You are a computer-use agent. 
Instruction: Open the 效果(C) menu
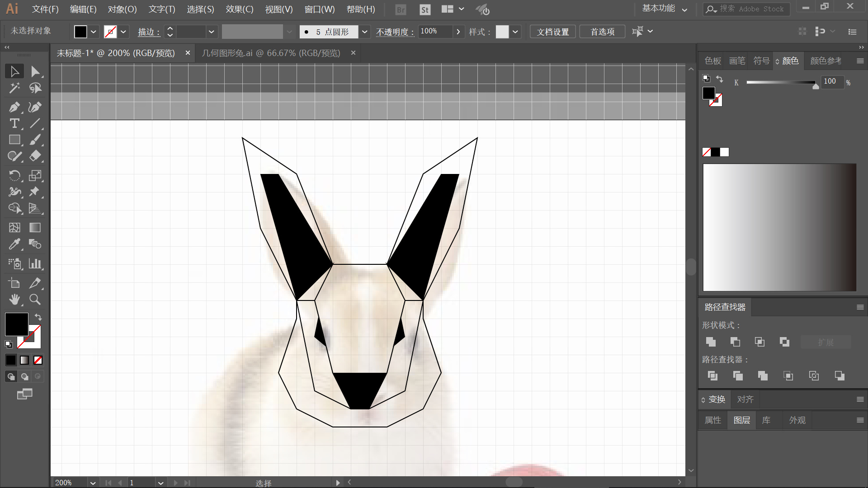click(239, 9)
